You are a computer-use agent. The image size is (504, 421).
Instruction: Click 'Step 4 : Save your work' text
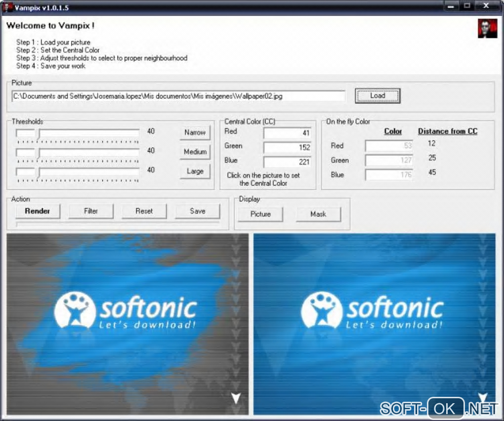51,66
